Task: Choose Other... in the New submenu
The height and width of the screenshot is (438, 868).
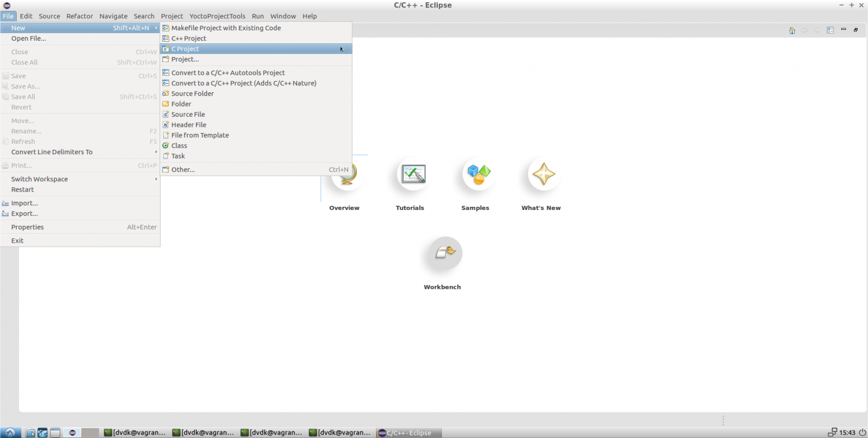Action: point(183,170)
